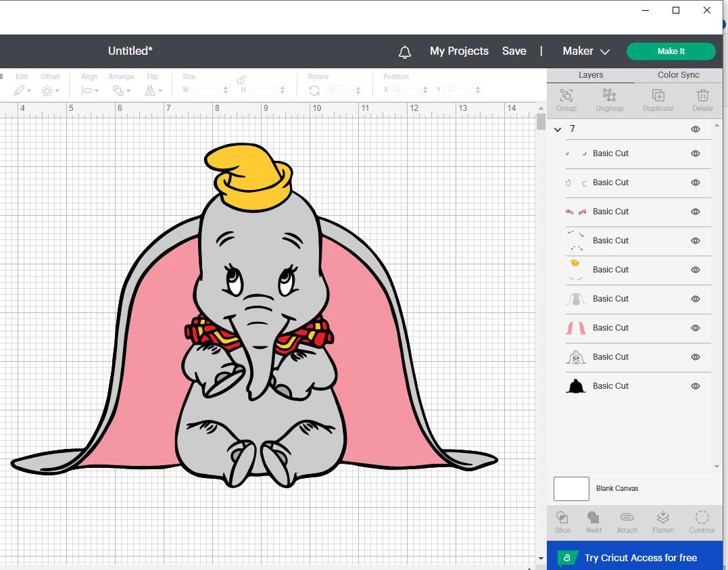The image size is (728, 570).
Task: Switch to the Color Sync tab
Action: tap(678, 75)
